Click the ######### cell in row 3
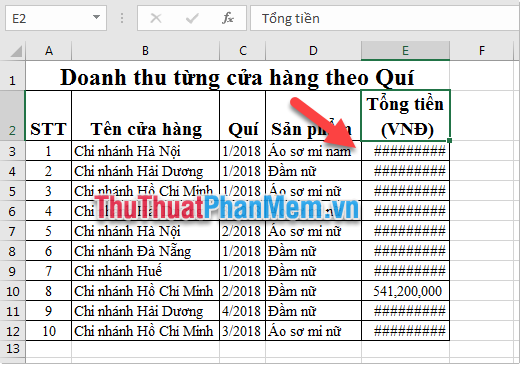Viewport: 522px width, 366px height. click(405, 151)
